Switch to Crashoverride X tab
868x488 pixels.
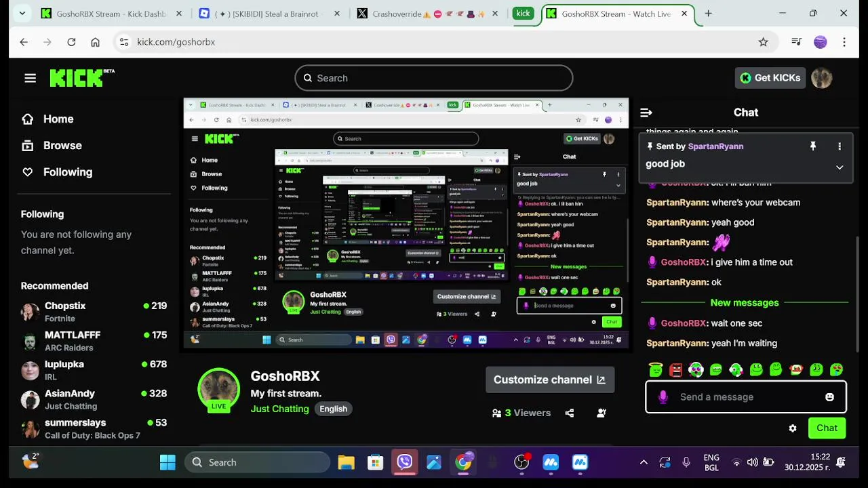click(x=429, y=14)
